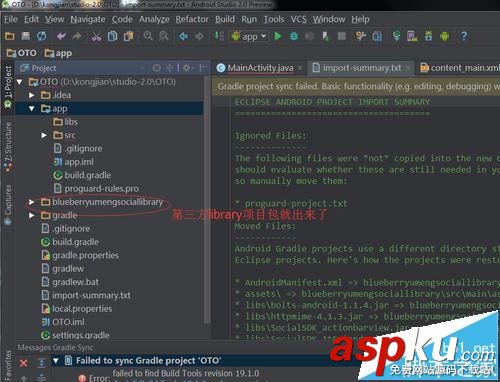
Task: Select gradlew.bat file
Action: coord(70,282)
